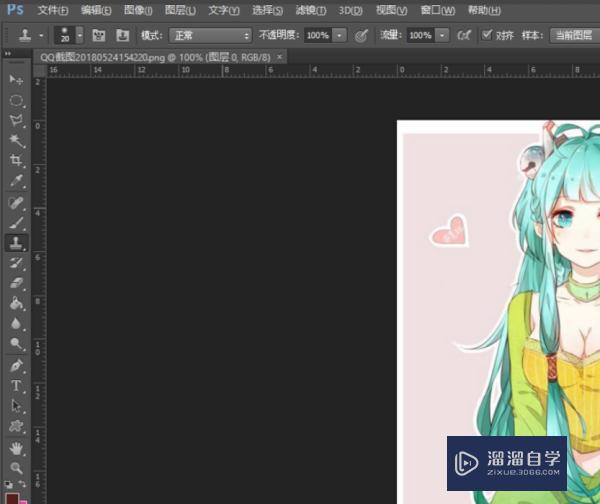This screenshot has width=600, height=504.
Task: Select the Hand tool
Action: pyautogui.click(x=16, y=448)
